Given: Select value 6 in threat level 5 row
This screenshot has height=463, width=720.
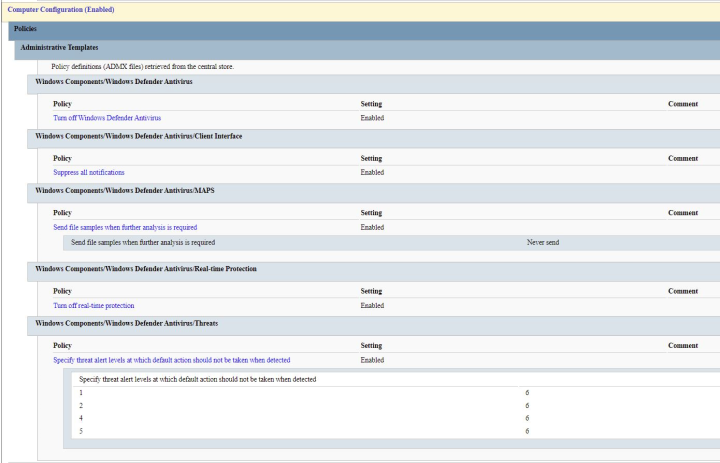Looking at the screenshot, I should point(527,431).
